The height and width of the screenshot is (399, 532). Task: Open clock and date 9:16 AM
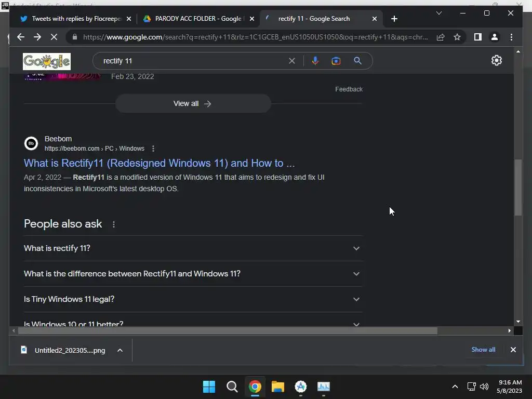pos(510,387)
